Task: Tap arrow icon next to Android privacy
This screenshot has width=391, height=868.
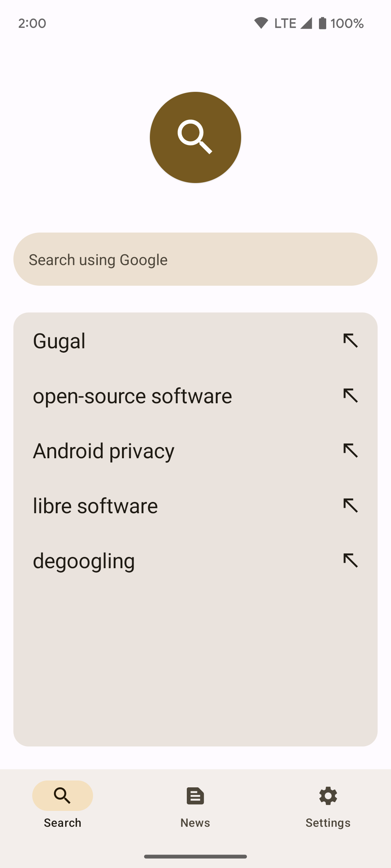Action: (350, 451)
